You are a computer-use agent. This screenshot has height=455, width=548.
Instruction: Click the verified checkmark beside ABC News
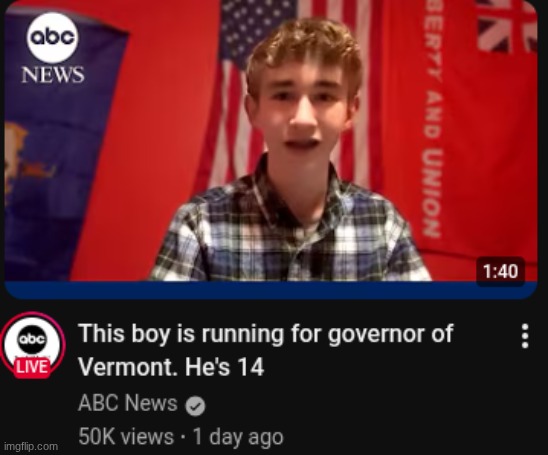pos(195,406)
